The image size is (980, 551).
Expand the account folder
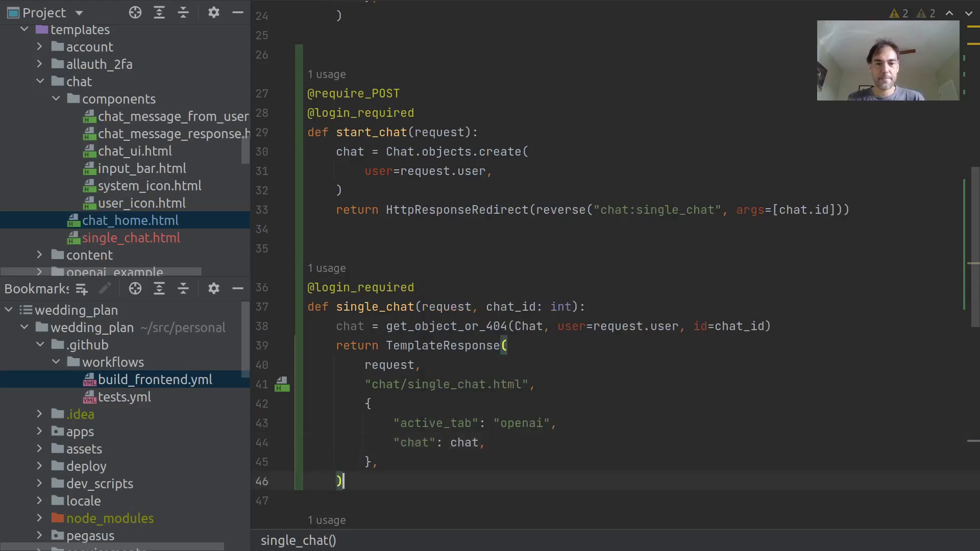click(40, 47)
